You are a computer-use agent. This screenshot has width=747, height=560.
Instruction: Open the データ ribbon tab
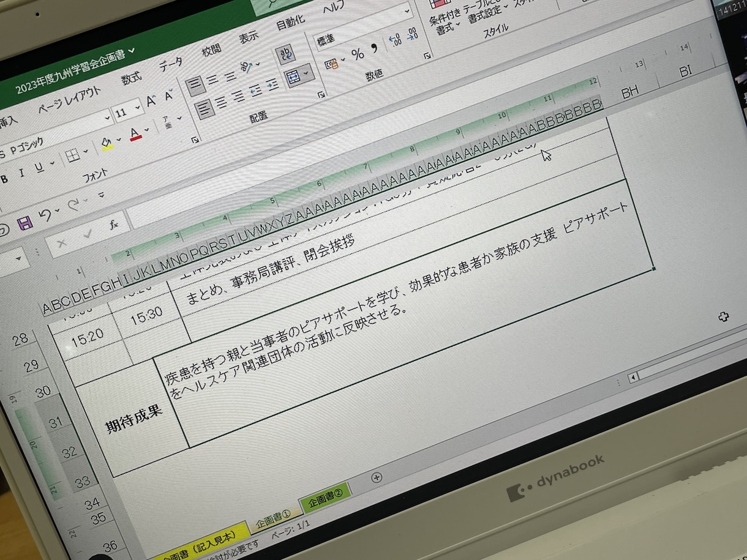[x=171, y=64]
